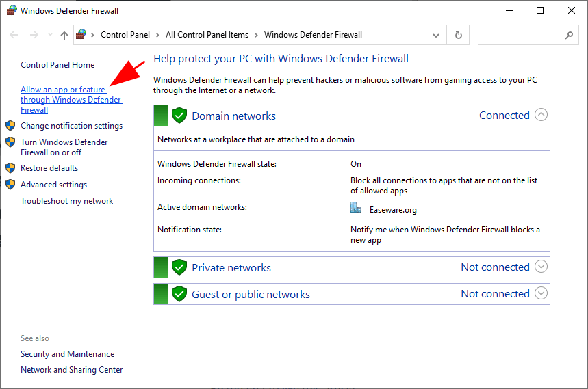
Task: Click the Refresh button in address bar
Action: [x=458, y=35]
